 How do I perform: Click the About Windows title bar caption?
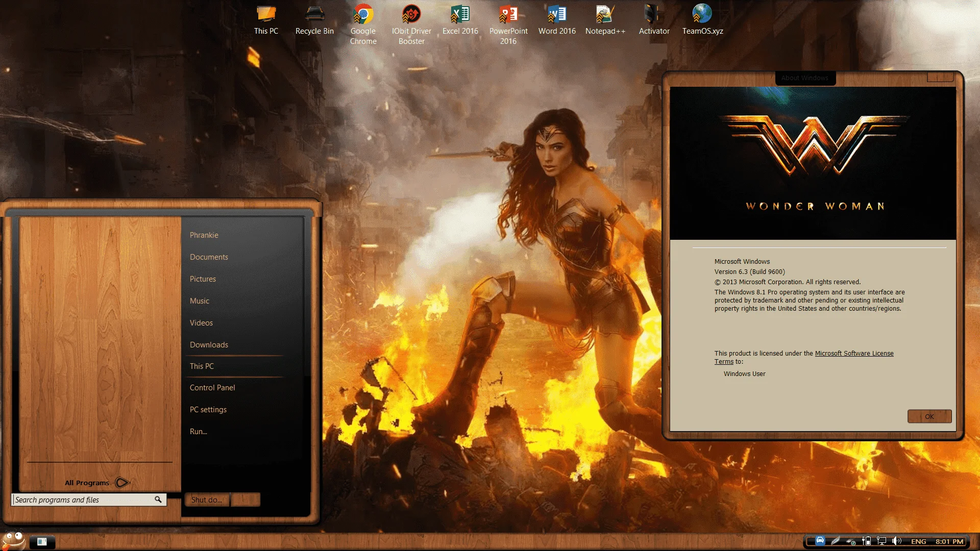pos(805,78)
